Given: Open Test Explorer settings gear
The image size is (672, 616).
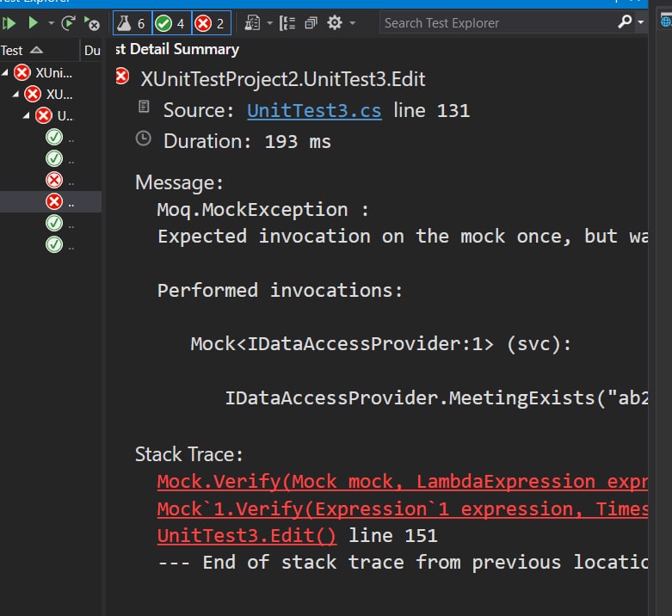Looking at the screenshot, I should coord(335,22).
